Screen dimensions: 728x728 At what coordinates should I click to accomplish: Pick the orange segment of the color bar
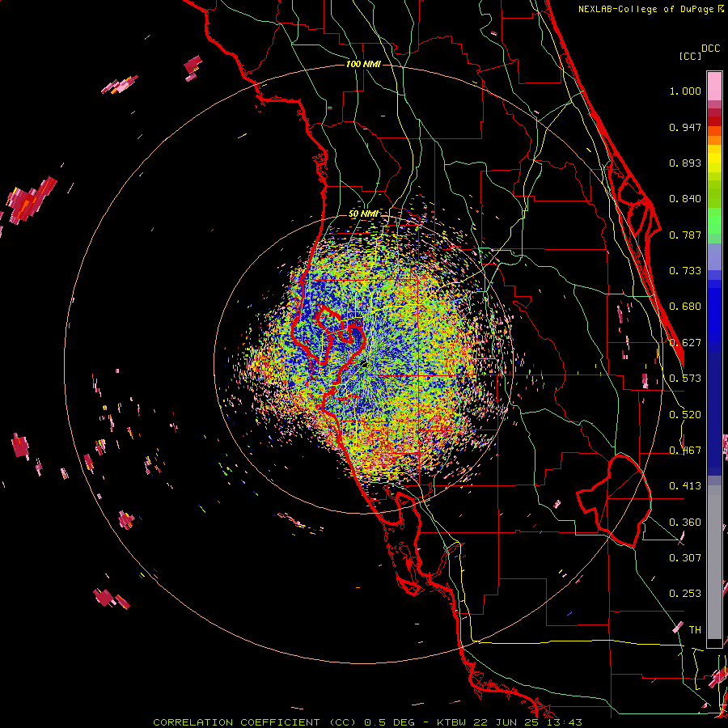click(714, 140)
